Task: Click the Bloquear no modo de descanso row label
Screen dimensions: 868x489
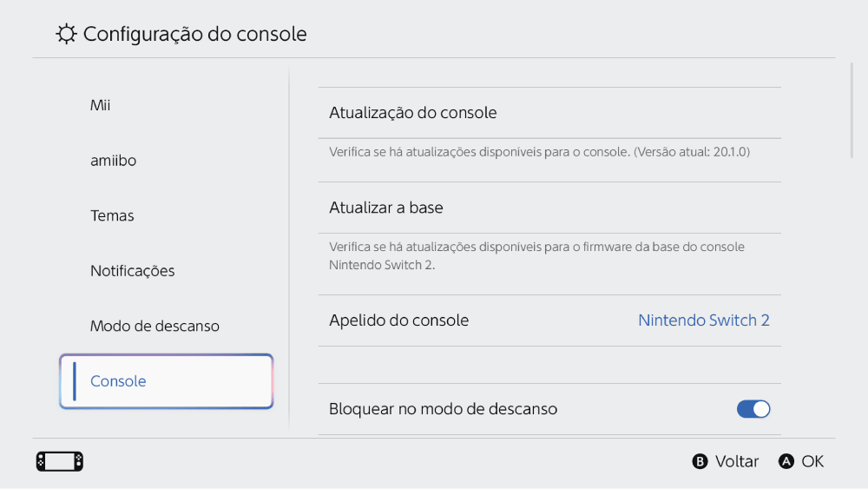Action: coord(443,409)
